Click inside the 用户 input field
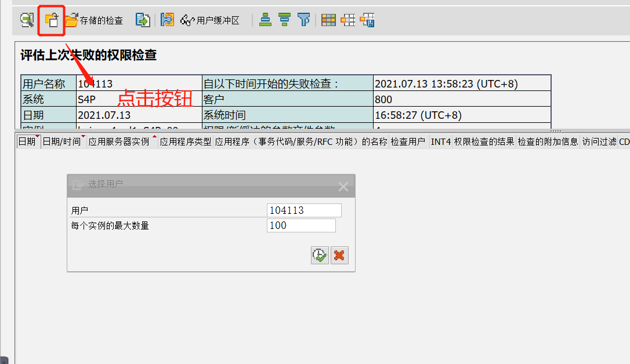Image resolution: width=630 pixels, height=364 pixels. [x=303, y=210]
